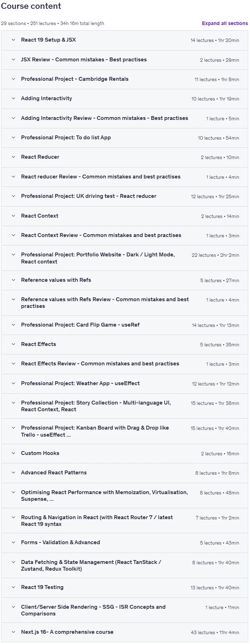Click chevron for Advanced React Patterns
Screen dimensions: 250x644
tap(13, 473)
